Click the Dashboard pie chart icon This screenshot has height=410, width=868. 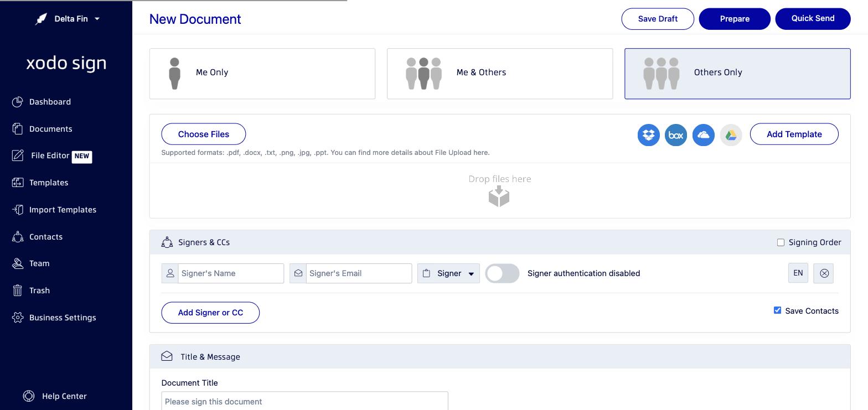18,102
